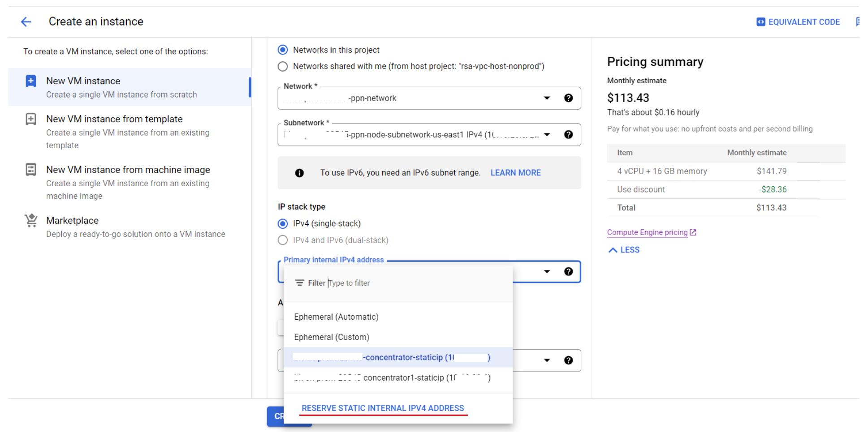This screenshot has width=868, height=432.
Task: Click the machine image icon
Action: click(x=31, y=170)
